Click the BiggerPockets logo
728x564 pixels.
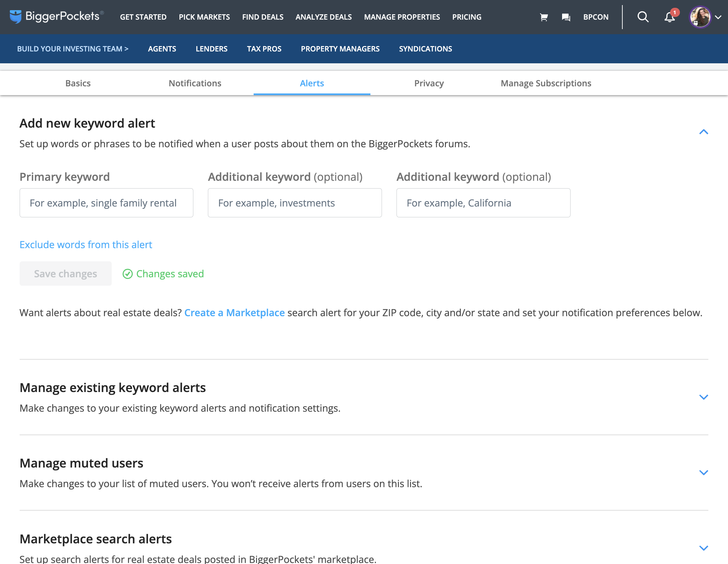[57, 17]
